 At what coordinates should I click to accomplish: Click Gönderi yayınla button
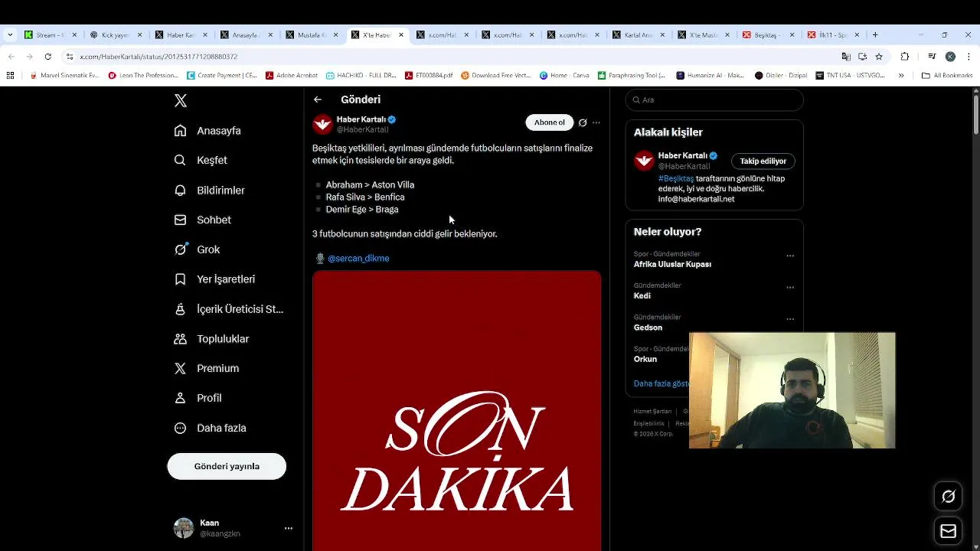227,466
